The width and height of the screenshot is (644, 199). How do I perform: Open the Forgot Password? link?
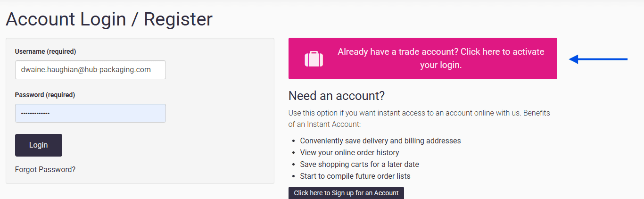(45, 169)
